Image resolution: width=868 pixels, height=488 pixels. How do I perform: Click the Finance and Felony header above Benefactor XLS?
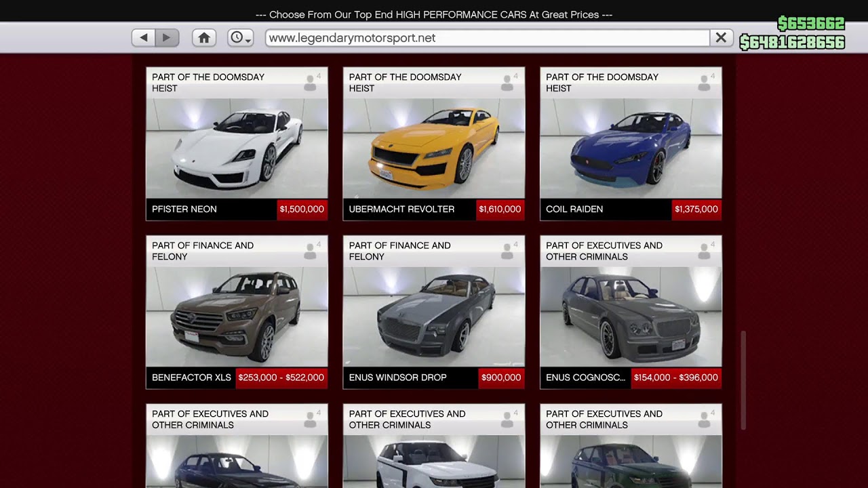pyautogui.click(x=203, y=251)
